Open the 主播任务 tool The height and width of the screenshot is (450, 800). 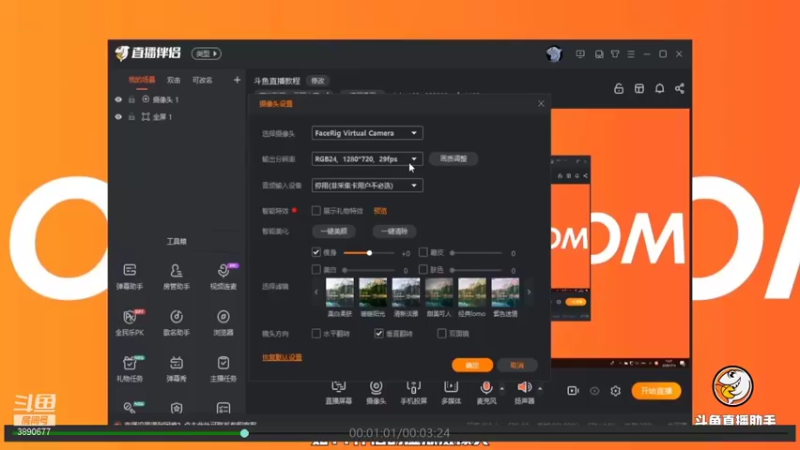click(x=223, y=368)
